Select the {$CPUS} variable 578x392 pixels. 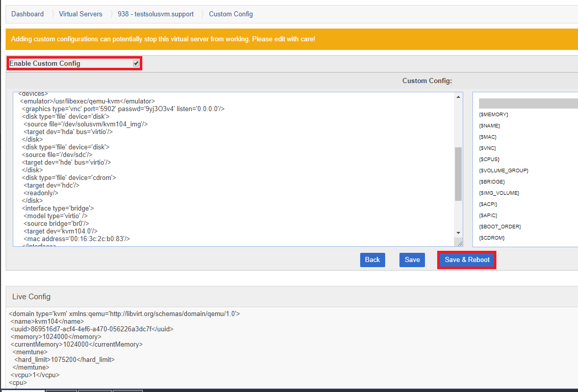point(489,160)
